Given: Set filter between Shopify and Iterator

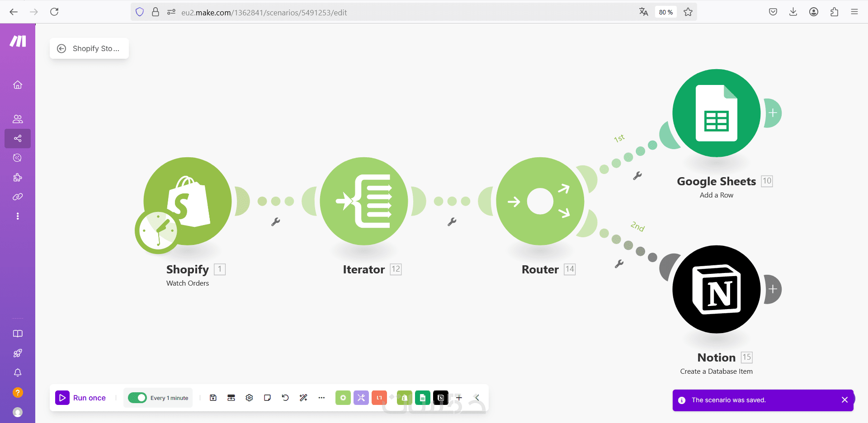Looking at the screenshot, I should click(276, 221).
